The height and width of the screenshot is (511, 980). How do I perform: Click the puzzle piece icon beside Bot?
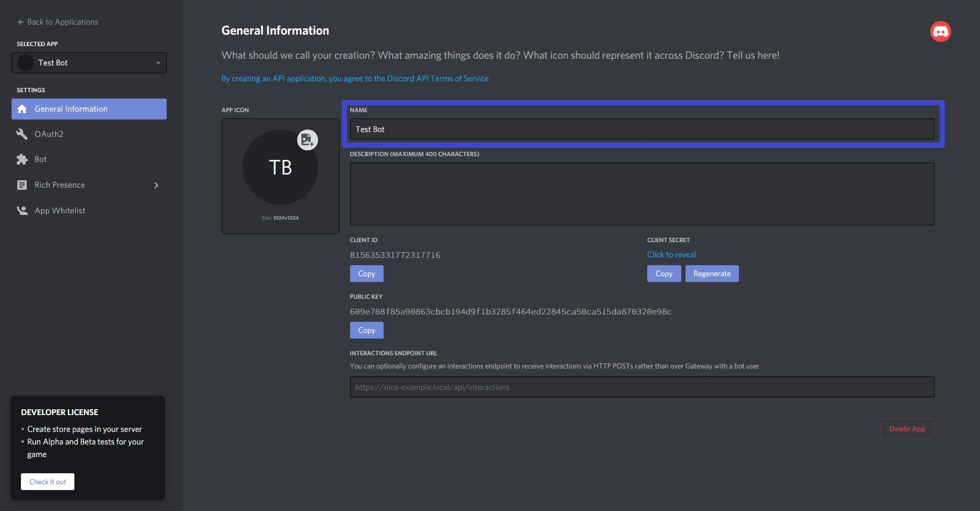click(x=22, y=159)
